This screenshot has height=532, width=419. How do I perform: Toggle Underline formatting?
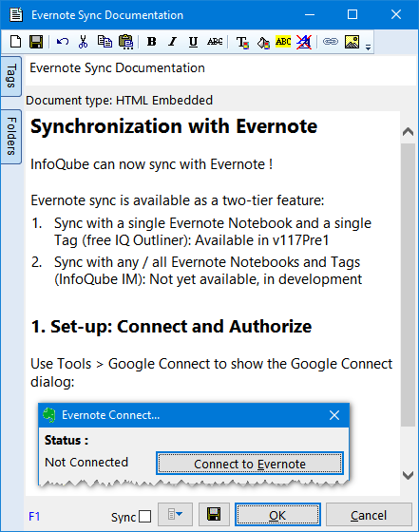(x=193, y=42)
